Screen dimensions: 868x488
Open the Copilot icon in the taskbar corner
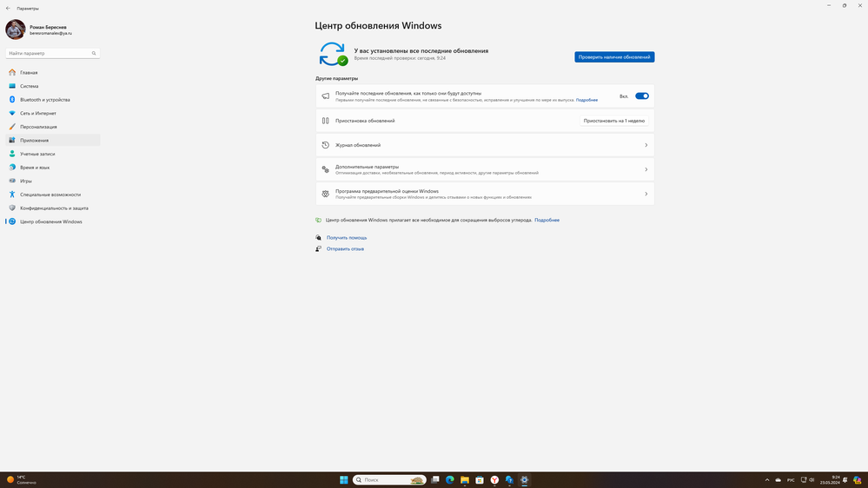coord(858,479)
